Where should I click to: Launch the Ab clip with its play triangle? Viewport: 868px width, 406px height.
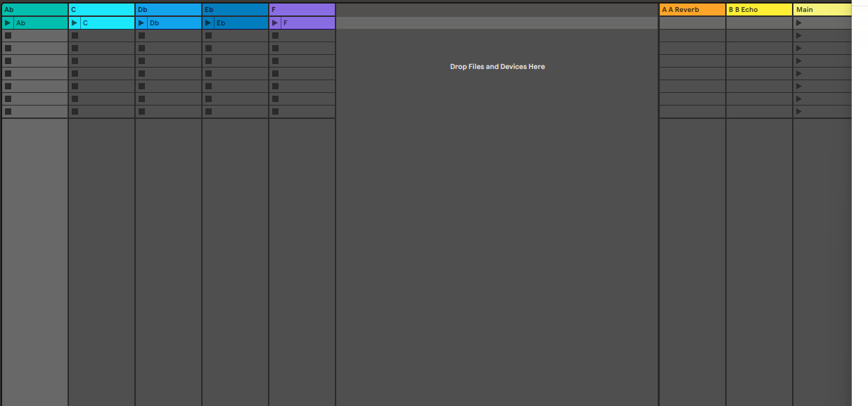pos(8,23)
